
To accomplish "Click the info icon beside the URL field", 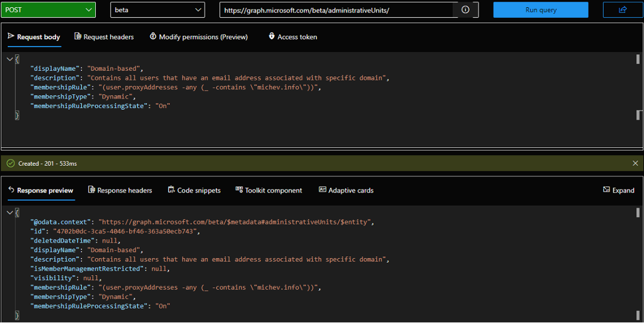I will (465, 10).
